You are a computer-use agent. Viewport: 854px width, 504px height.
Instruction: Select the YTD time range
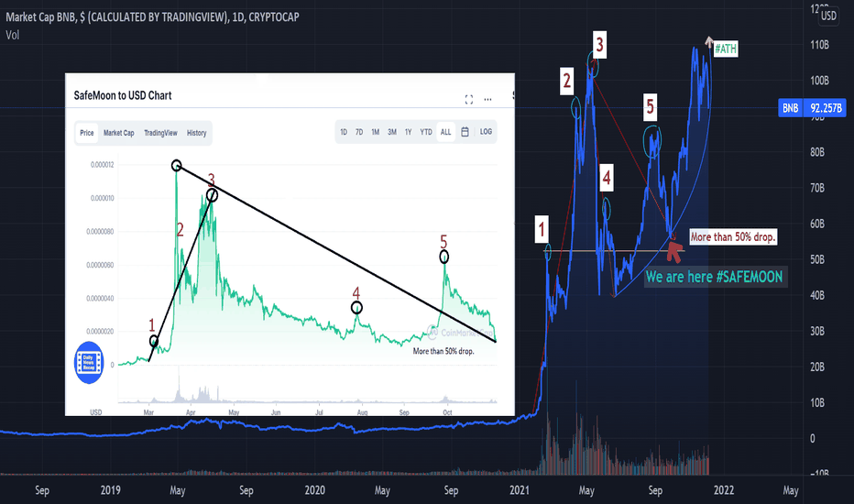426,132
